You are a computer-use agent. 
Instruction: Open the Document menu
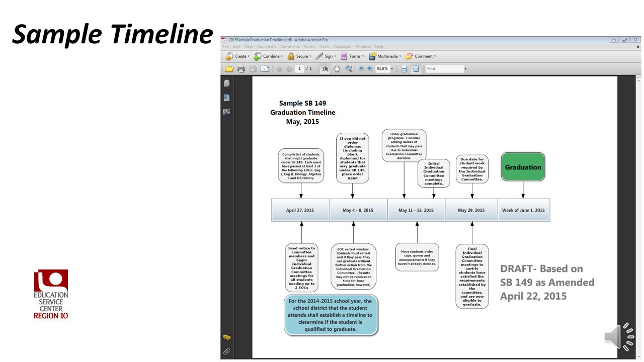[267, 46]
